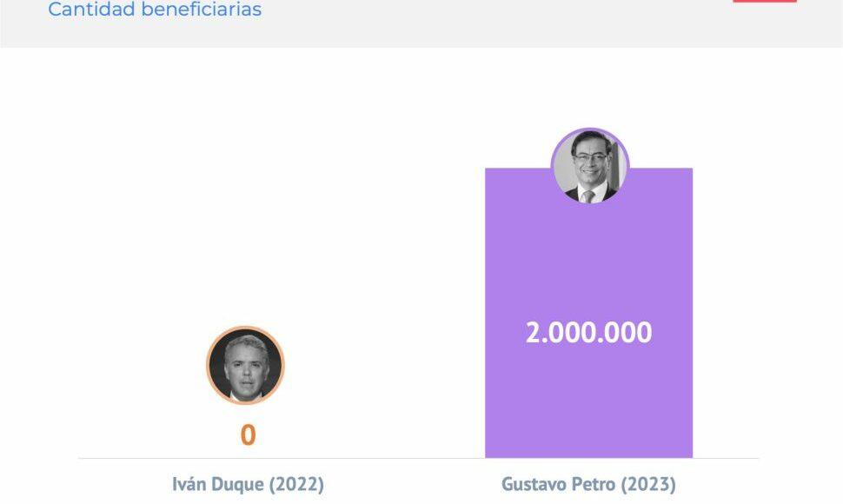Click the (2023) year in Petro's label
Viewport: 843px width, 504px height.
(648, 484)
